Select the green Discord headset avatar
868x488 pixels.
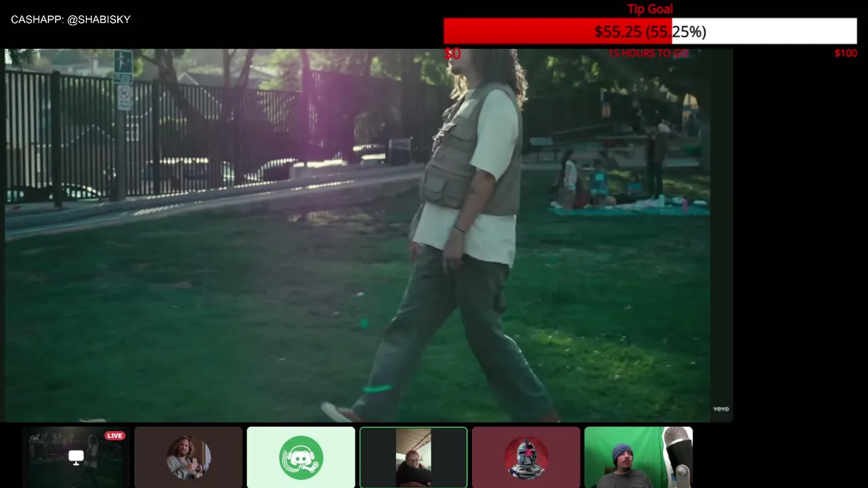(301, 457)
